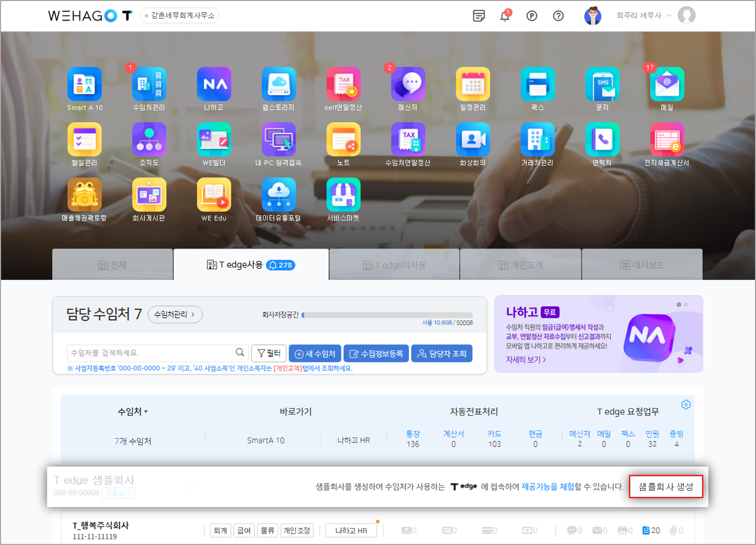This screenshot has width=756, height=545.
Task: Open table settings gear icon
Action: coord(685,404)
